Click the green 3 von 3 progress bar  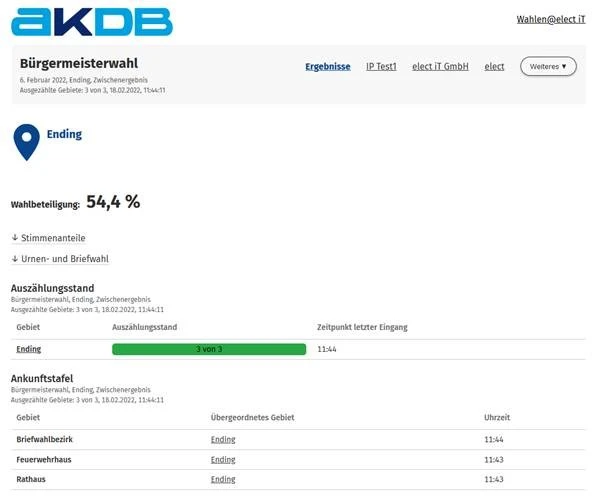coord(208,349)
